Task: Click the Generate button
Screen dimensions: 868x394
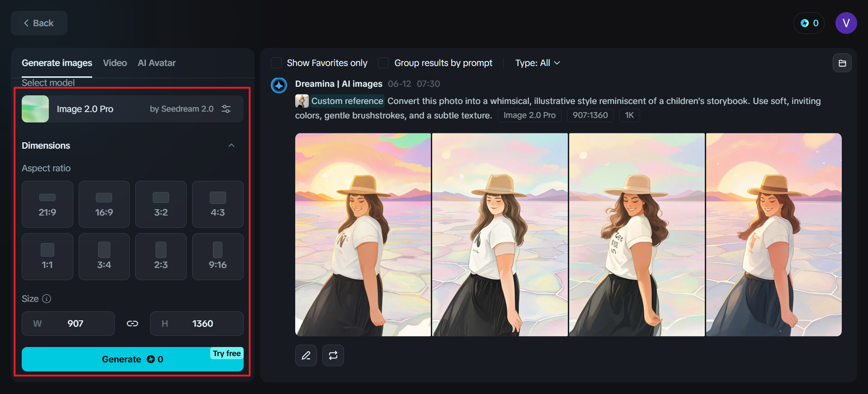Action: [132, 359]
